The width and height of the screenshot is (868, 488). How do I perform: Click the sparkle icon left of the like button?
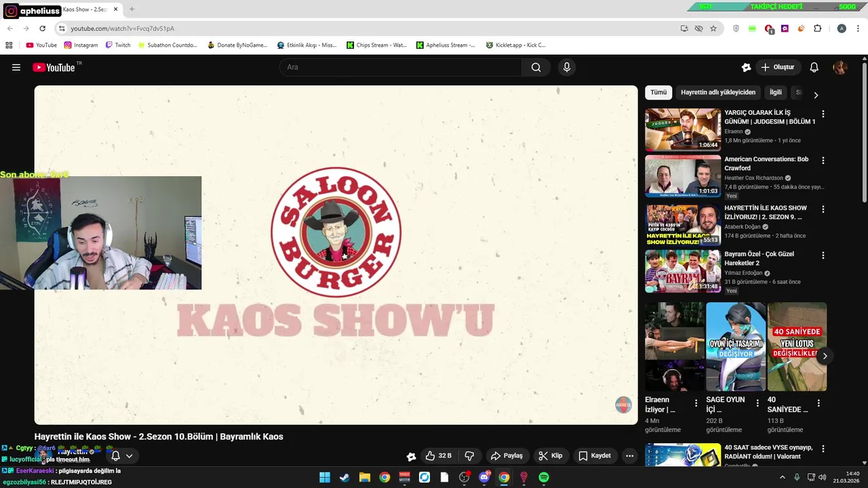pos(411,456)
